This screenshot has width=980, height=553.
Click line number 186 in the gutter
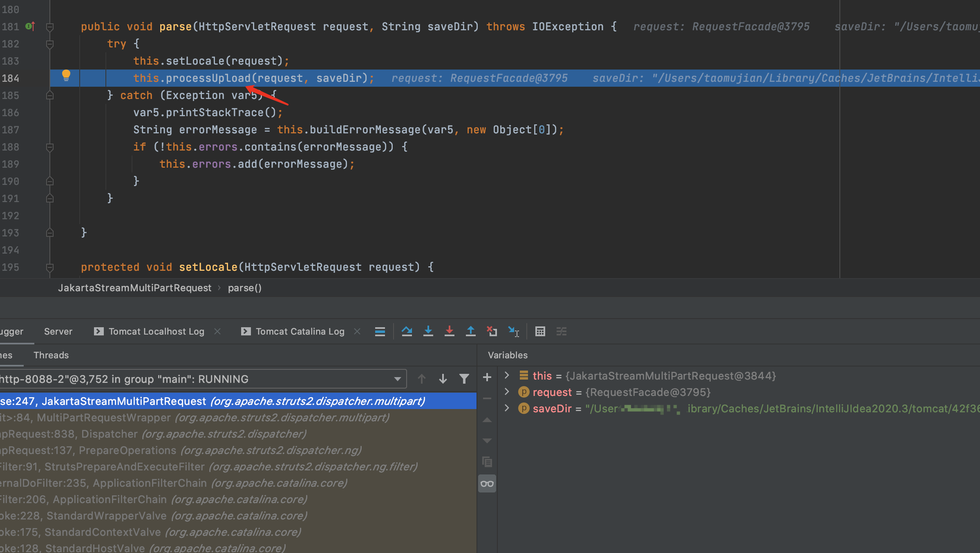[11, 112]
